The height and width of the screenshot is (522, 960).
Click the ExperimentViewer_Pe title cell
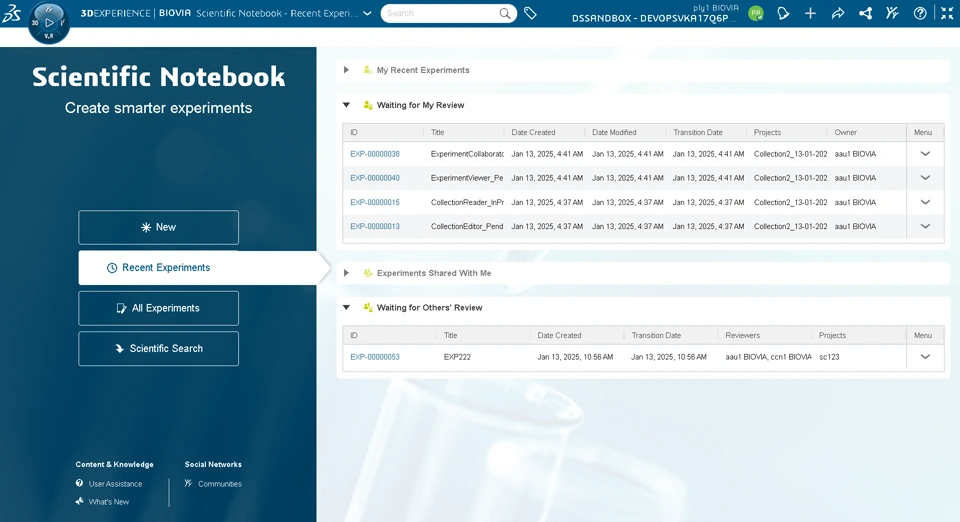click(467, 178)
